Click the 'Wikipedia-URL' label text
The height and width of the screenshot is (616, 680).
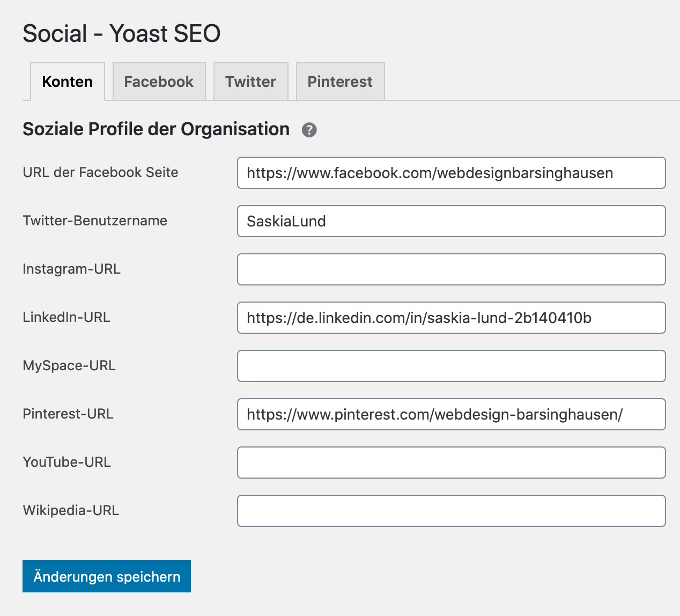(x=71, y=510)
